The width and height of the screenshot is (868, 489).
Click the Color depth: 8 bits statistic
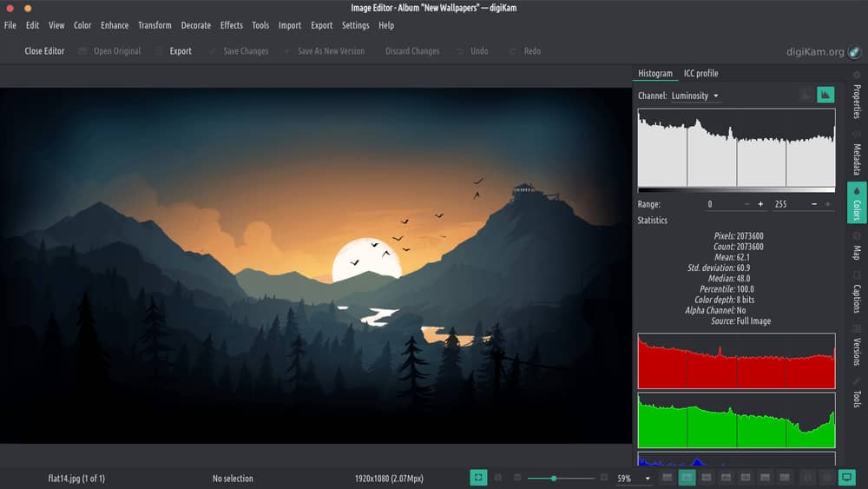[x=724, y=300]
